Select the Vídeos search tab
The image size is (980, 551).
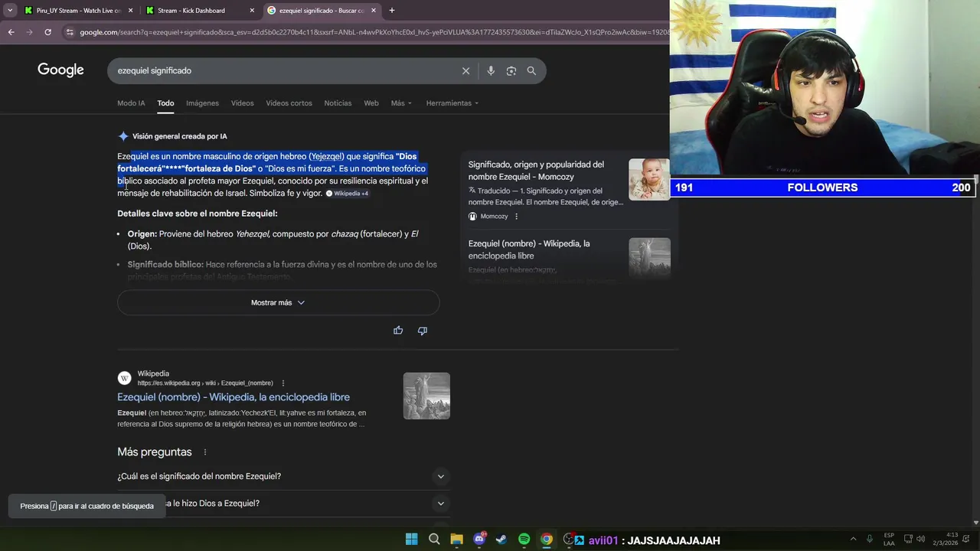coord(242,103)
